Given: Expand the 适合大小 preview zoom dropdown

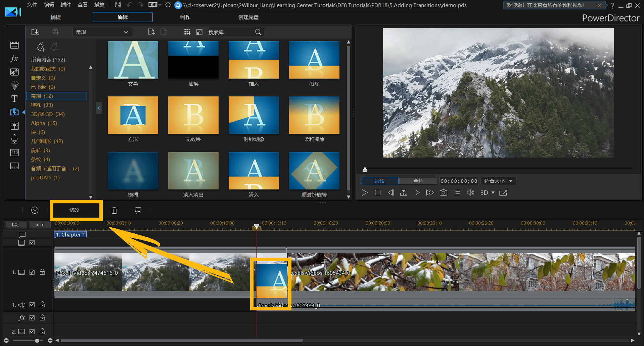Looking at the screenshot, I should point(498,181).
